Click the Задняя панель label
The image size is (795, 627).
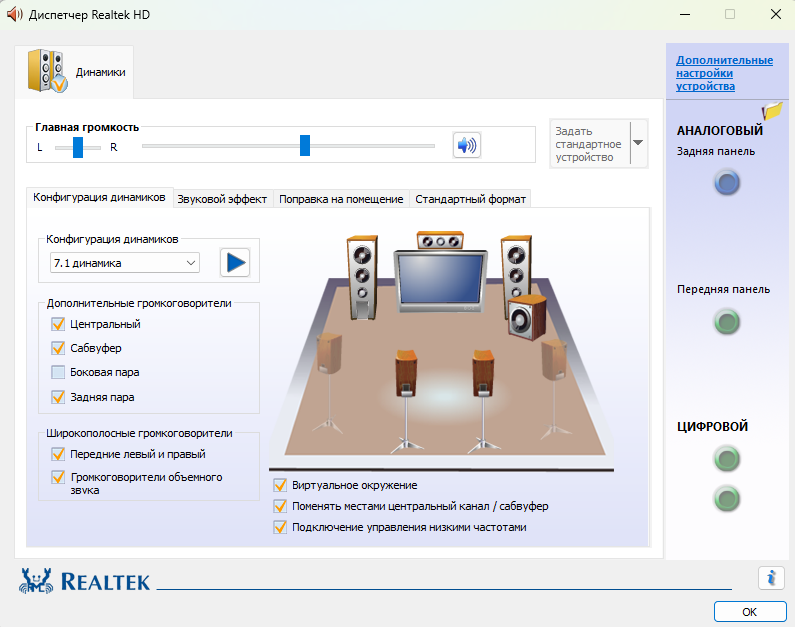[715, 151]
